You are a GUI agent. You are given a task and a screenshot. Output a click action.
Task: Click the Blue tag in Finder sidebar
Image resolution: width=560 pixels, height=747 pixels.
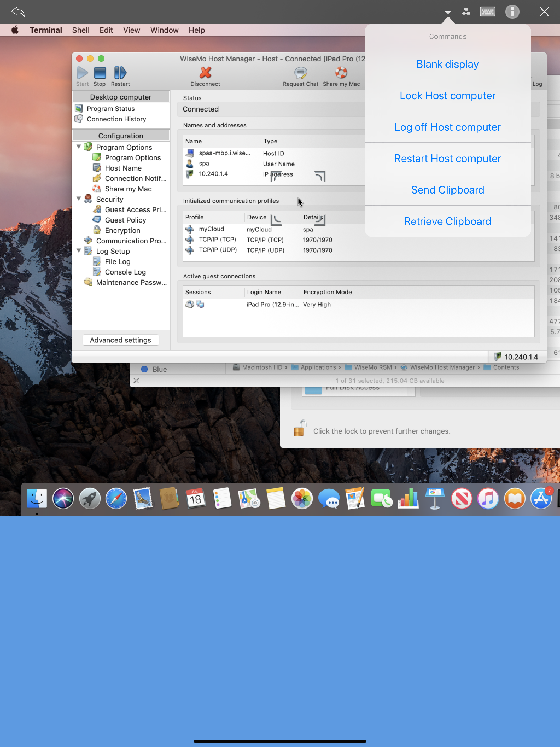tap(159, 369)
